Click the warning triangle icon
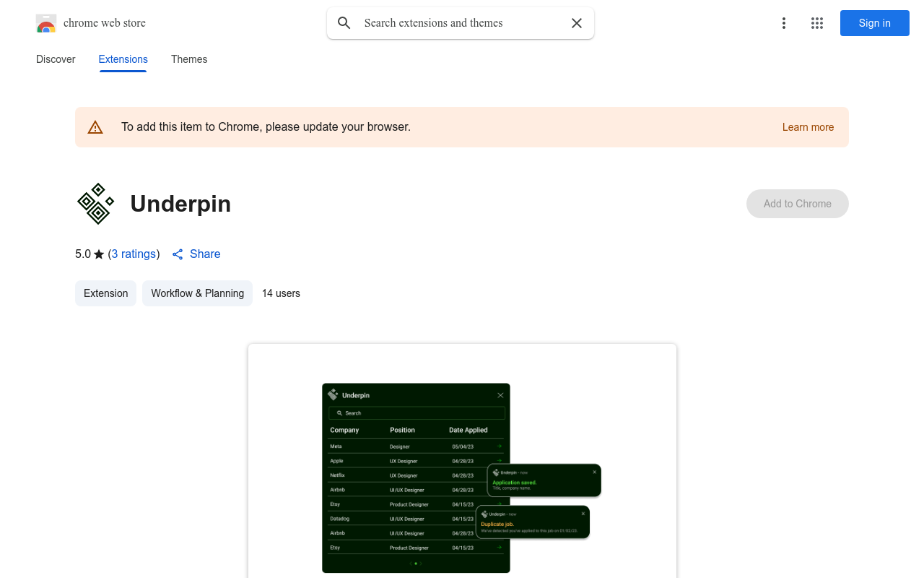Screen dimensions: 924x578 pos(95,127)
